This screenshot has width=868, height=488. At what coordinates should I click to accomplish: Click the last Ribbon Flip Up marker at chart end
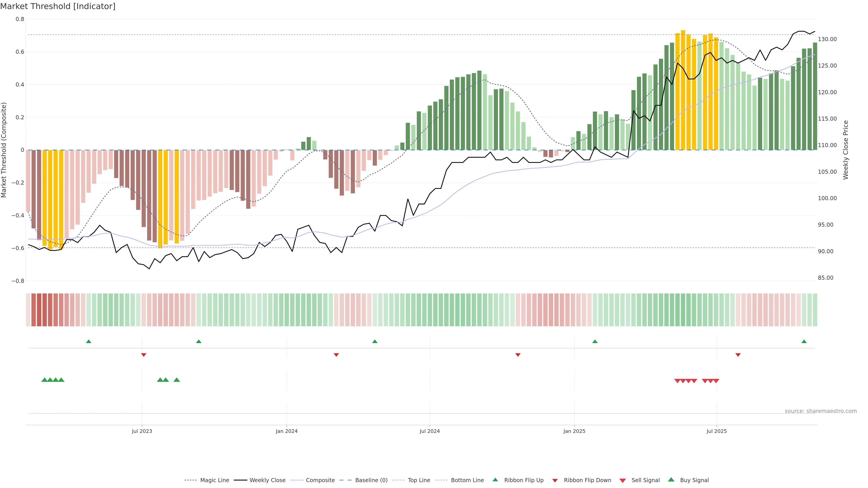click(804, 342)
